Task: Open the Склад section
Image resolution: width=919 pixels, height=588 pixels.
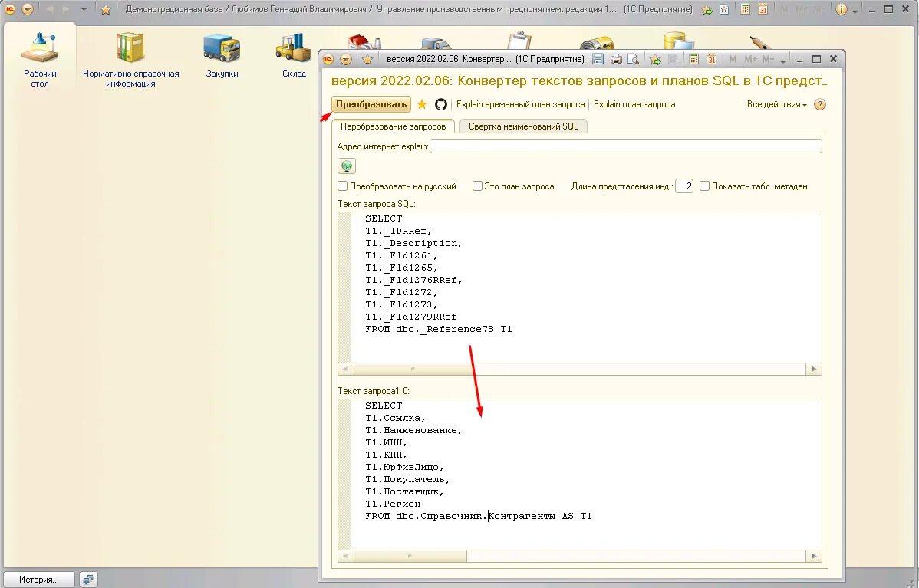Action: pyautogui.click(x=294, y=56)
